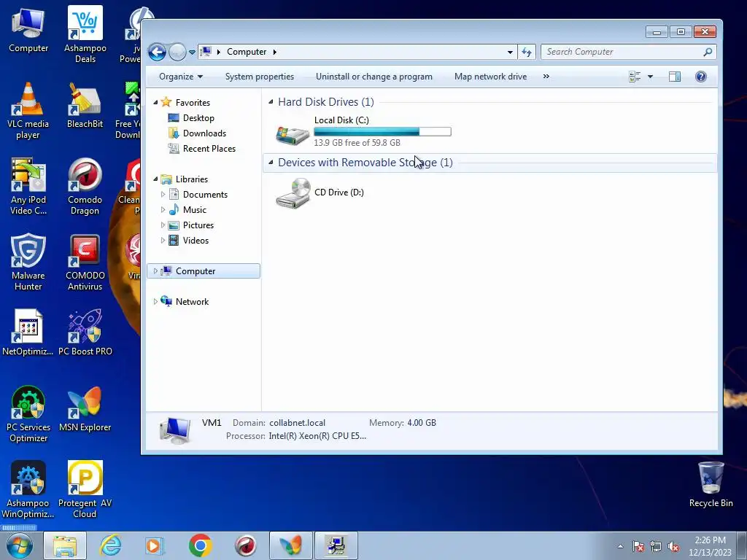Click the Search Computer input field
747x560 pixels.
point(623,52)
